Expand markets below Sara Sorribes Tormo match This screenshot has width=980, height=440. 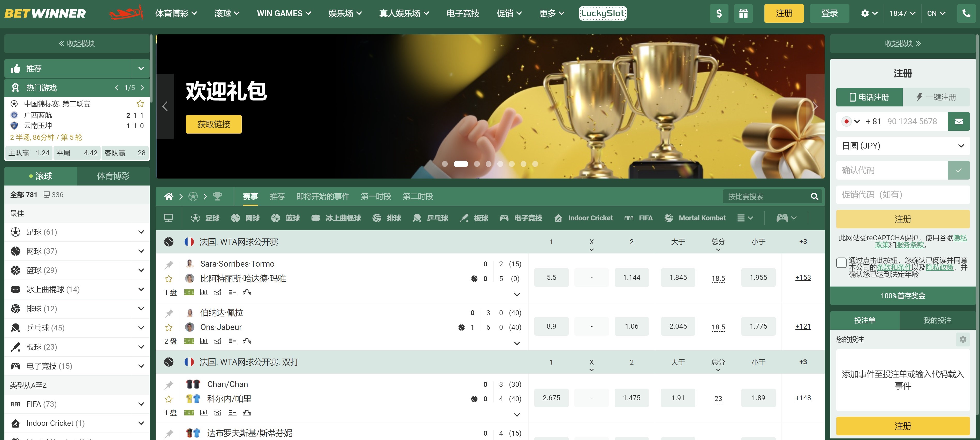coord(517,294)
